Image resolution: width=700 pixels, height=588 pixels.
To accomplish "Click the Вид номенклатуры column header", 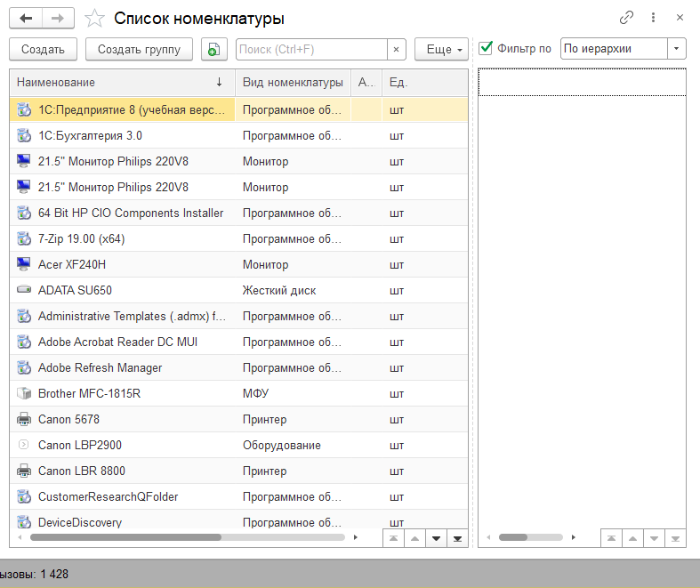I will 293,83.
